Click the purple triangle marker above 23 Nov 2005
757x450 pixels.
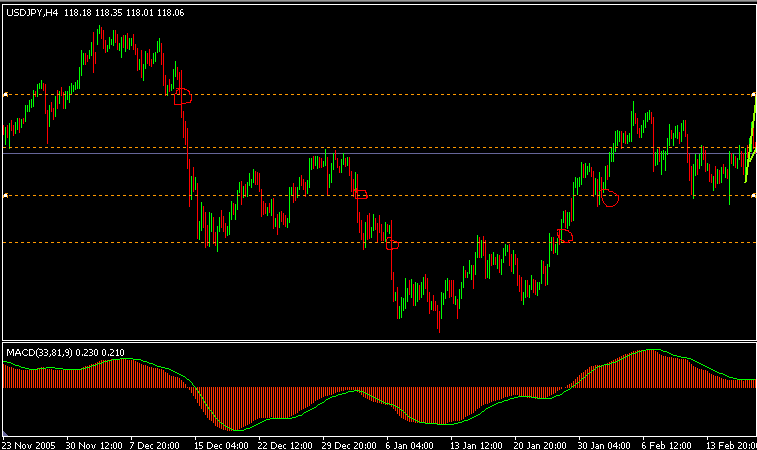5,434
